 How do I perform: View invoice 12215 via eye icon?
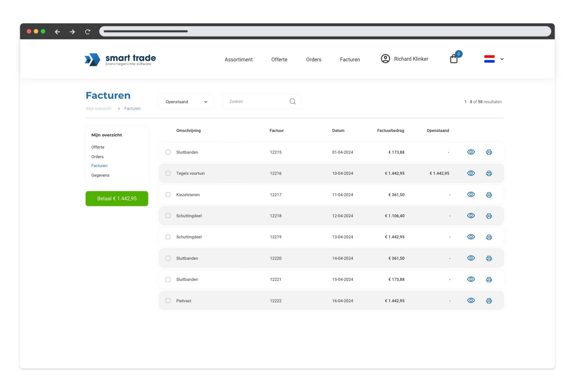471,152
